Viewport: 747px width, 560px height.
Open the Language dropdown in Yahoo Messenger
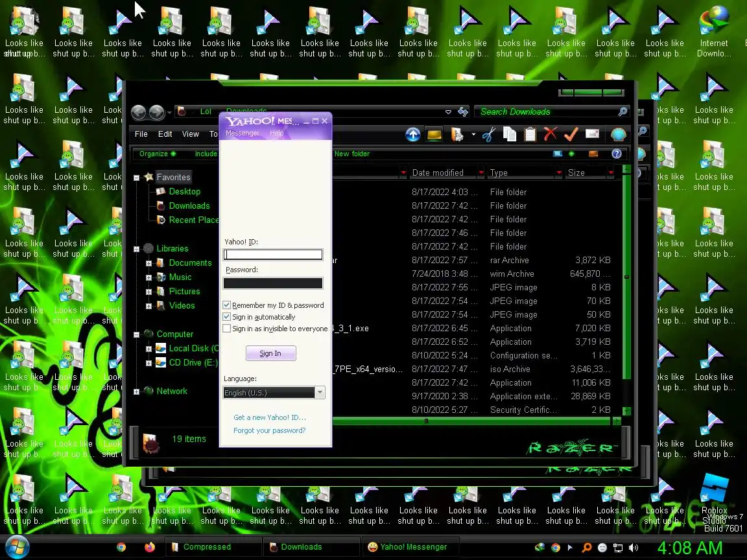(x=320, y=392)
